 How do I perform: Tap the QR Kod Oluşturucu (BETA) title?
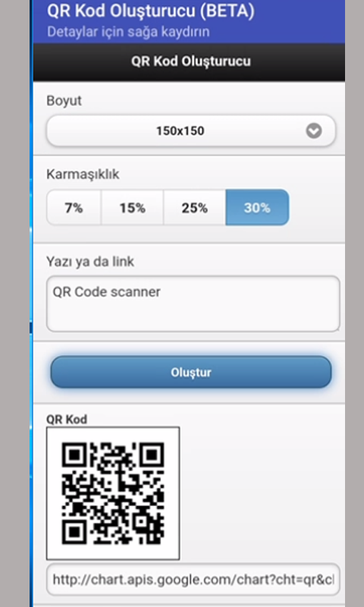point(151,11)
